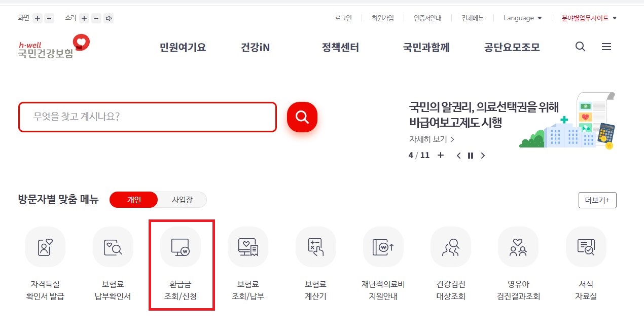
Task: Click the red circular search magnifier icon
Action: tap(301, 117)
